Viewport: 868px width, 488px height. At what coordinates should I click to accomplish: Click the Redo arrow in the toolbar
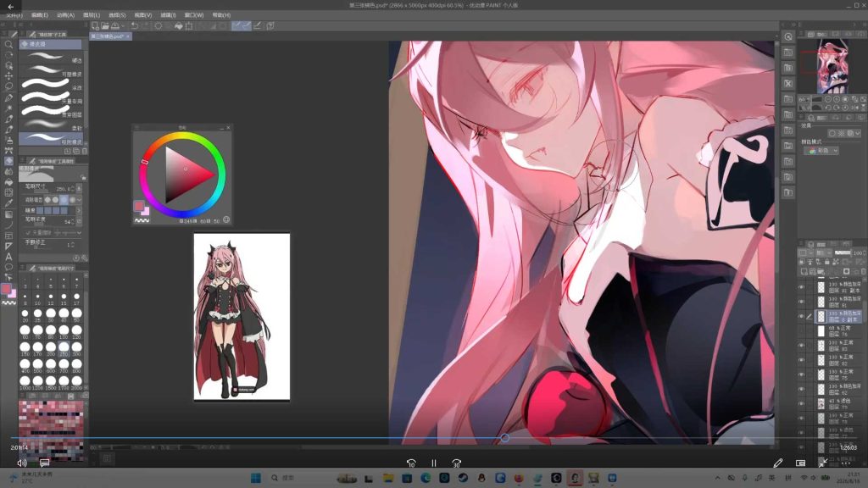[x=145, y=26]
